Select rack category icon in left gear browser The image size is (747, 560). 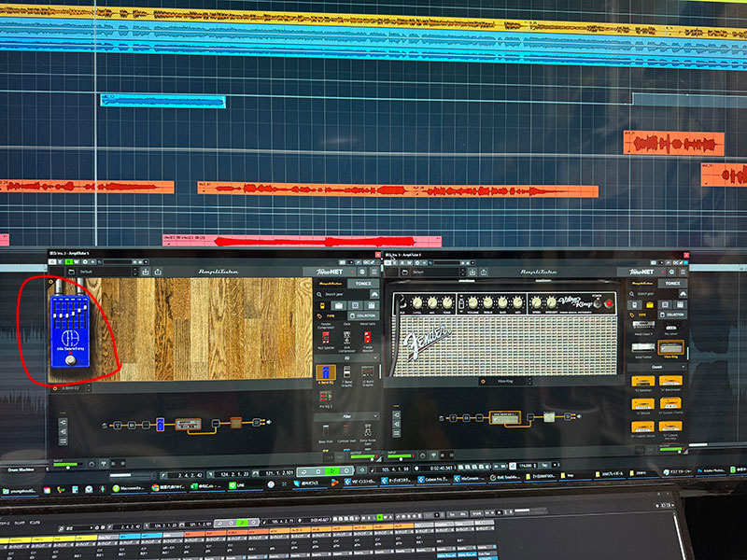[x=372, y=305]
